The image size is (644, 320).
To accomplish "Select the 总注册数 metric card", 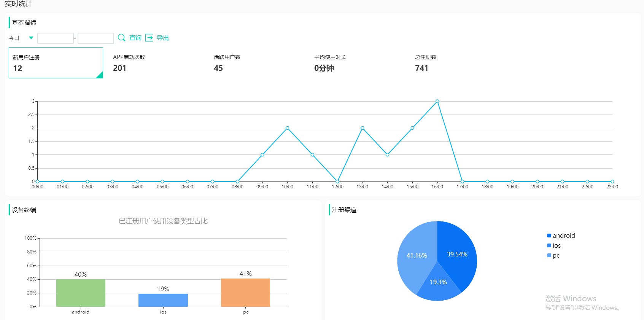I will pos(458,63).
